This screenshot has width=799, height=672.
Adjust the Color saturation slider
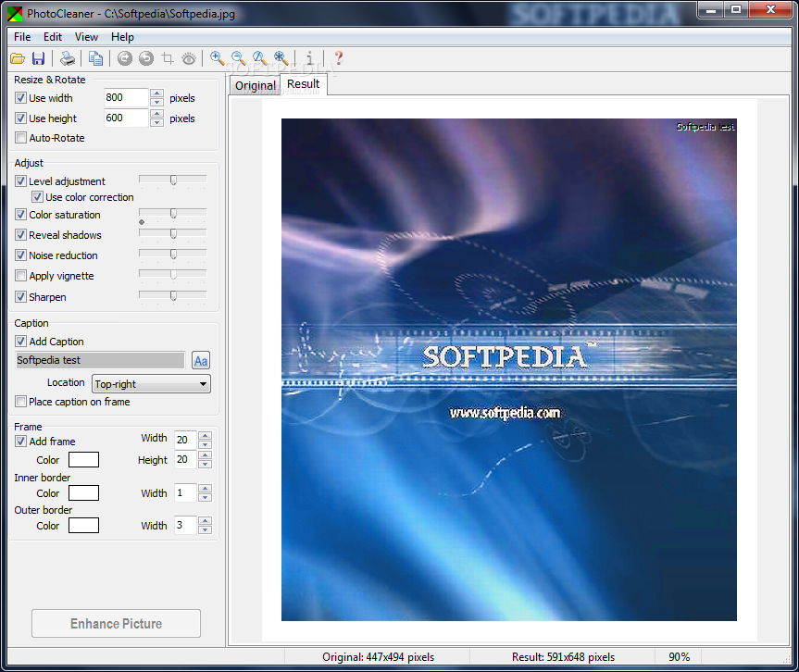tap(173, 214)
